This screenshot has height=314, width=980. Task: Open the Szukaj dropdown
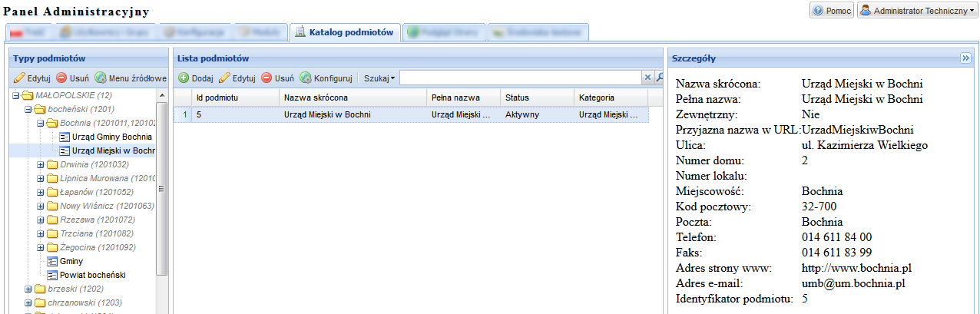tap(379, 78)
